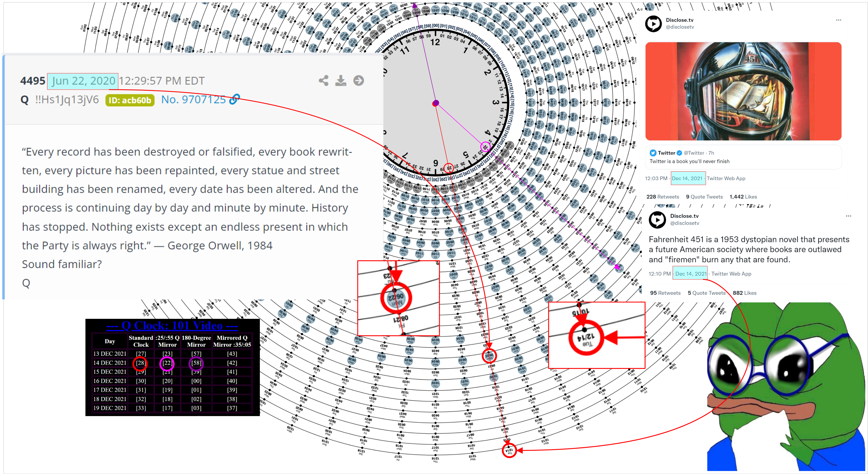868x474 pixels.
Task: Open the Q Clock: 101 Video link
Action: coord(172,326)
